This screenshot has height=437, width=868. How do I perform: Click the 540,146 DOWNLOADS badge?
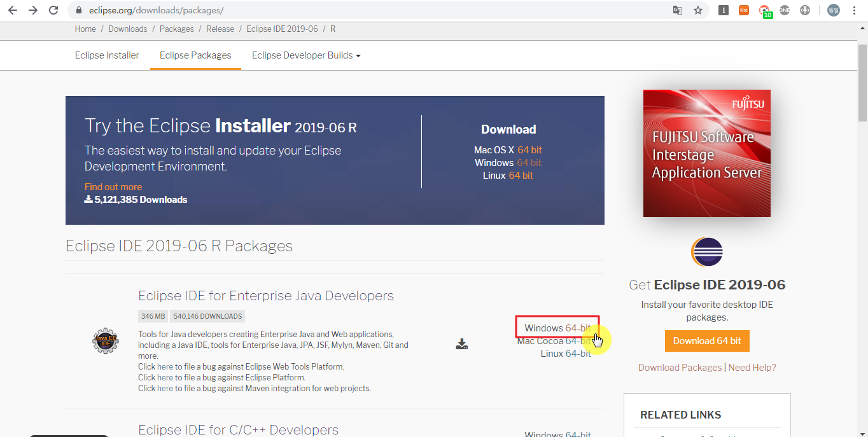pyautogui.click(x=207, y=316)
